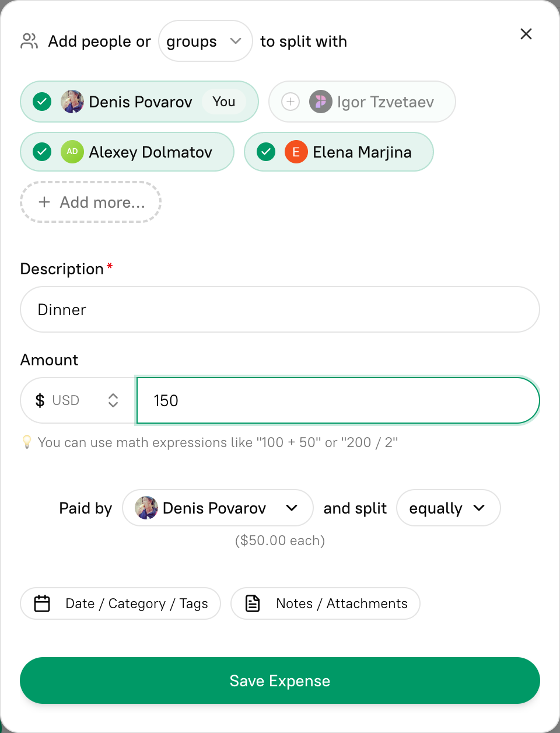Click Denis Povarov's avatar in the Paid by selector
Screen dimensions: 560x733
point(146,508)
